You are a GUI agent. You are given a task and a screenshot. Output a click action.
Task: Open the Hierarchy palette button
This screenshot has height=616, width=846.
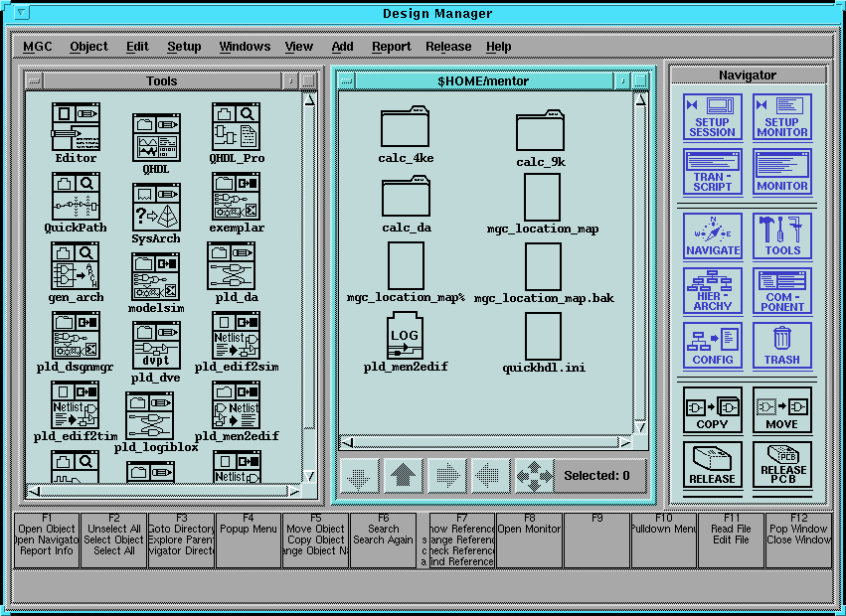click(712, 291)
